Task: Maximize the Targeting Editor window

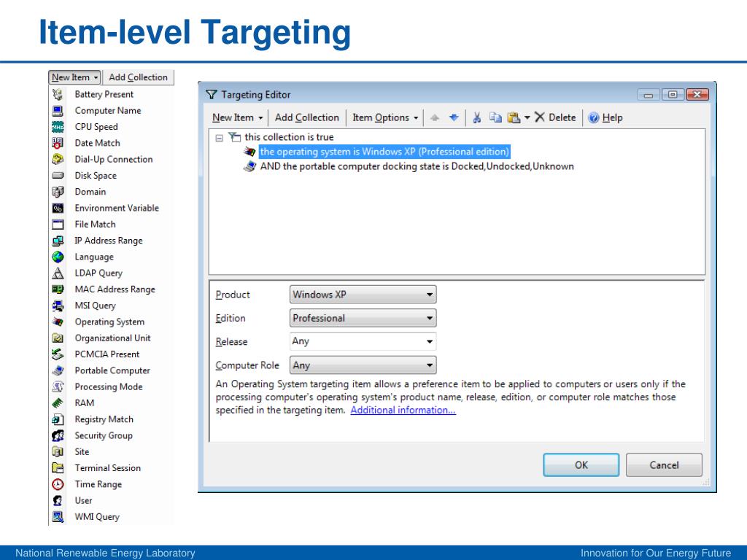Action: pos(673,95)
